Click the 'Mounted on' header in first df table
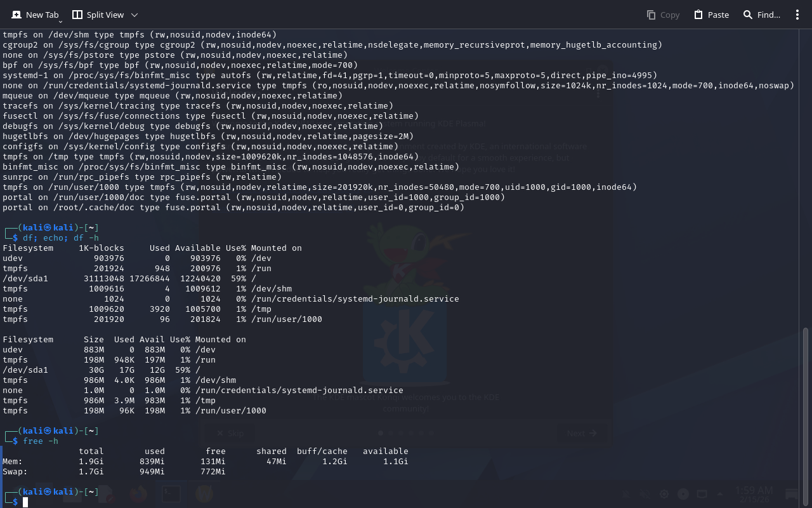The image size is (812, 508). coord(276,248)
